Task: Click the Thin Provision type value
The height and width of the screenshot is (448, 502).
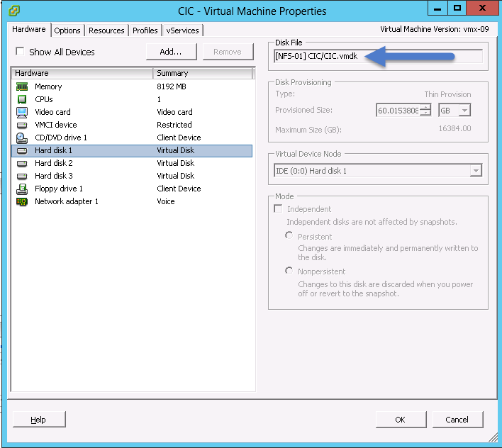Action: tap(447, 94)
